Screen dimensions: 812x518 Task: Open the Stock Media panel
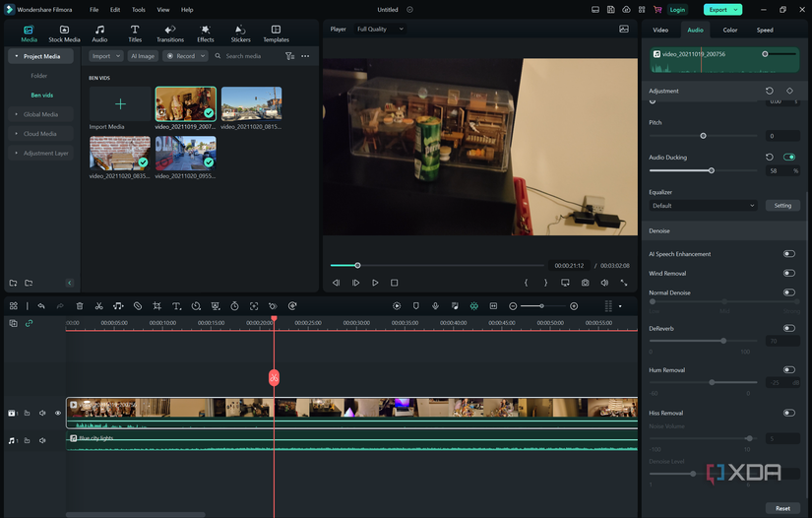point(64,33)
